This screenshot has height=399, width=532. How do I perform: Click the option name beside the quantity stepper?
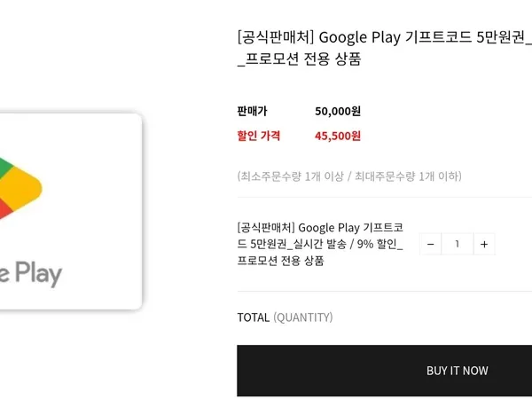(321, 244)
